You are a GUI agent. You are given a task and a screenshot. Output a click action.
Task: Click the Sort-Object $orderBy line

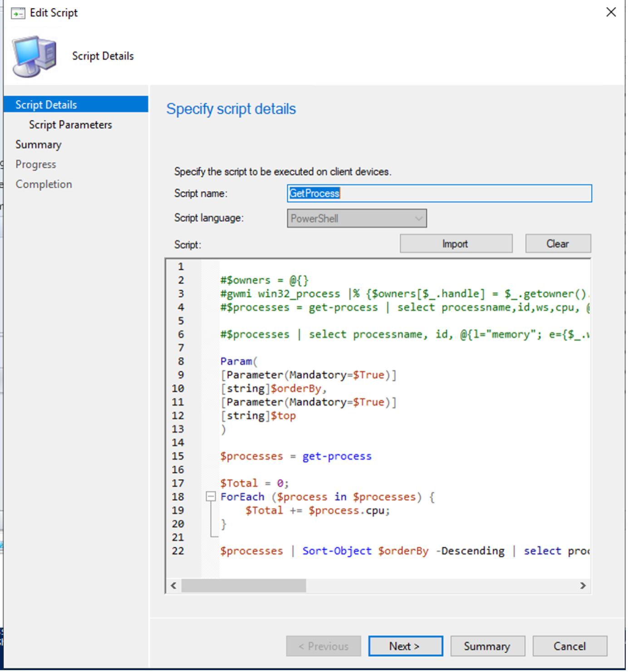pyautogui.click(x=405, y=552)
